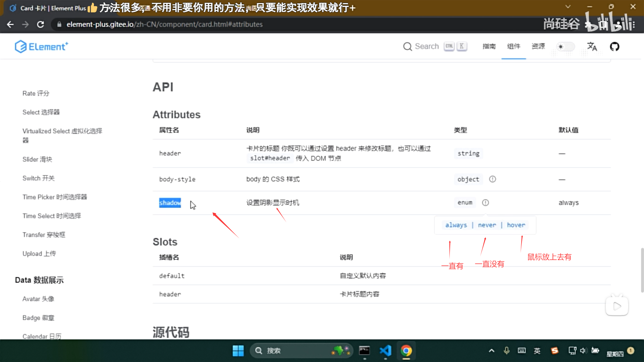Navigate to Select 选择器 in the sidebar
The width and height of the screenshot is (644, 362).
[41, 112]
